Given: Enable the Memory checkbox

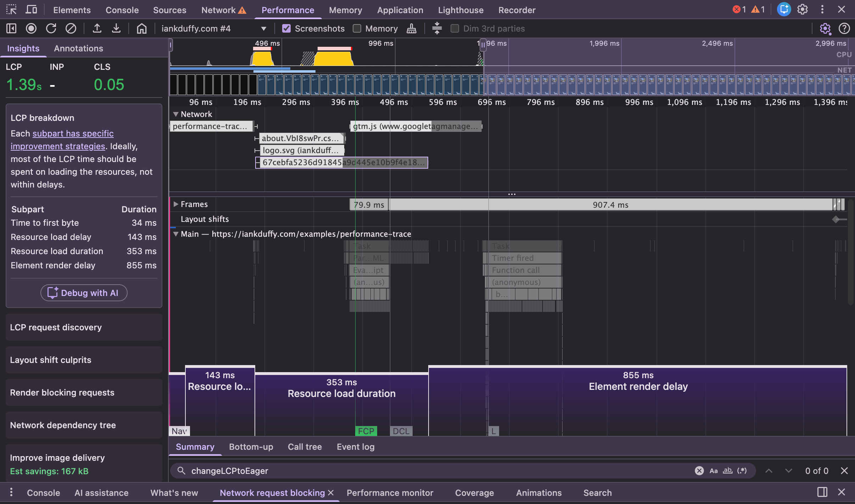Looking at the screenshot, I should [x=356, y=28].
